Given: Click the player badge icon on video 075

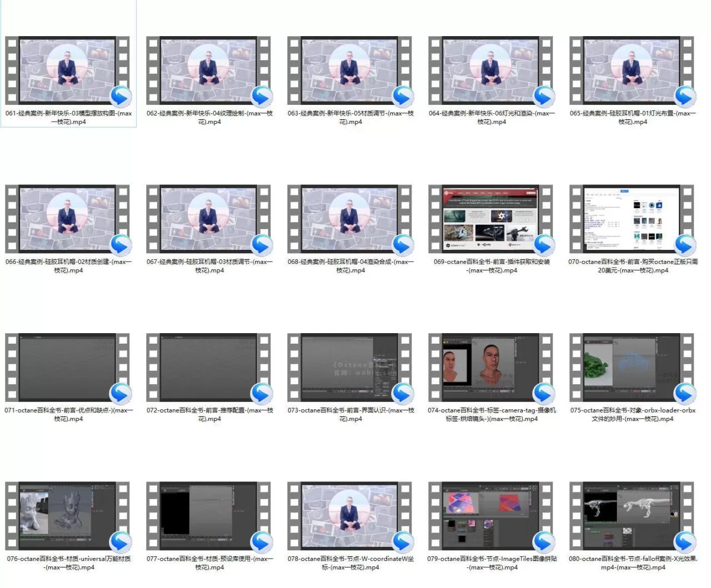Looking at the screenshot, I should 684,394.
